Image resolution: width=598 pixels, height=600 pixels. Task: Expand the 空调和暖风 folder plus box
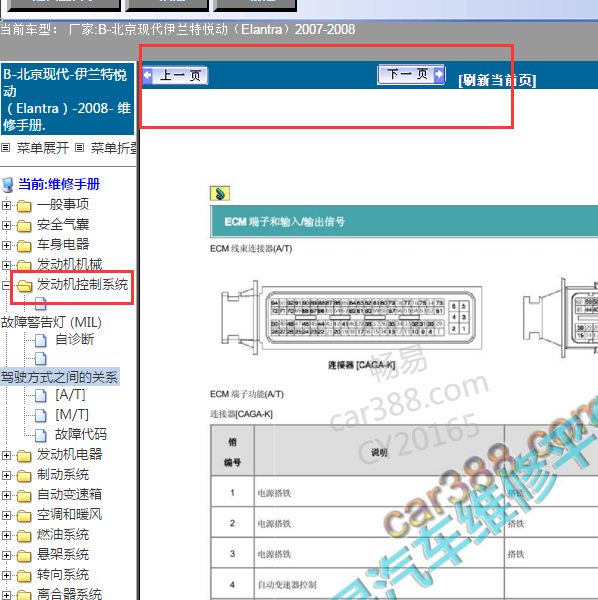6,515
